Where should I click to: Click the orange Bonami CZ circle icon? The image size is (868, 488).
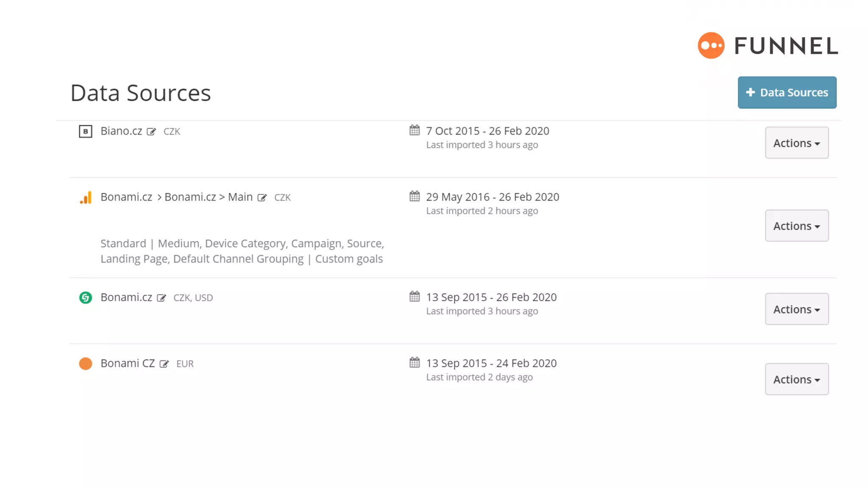coord(86,363)
